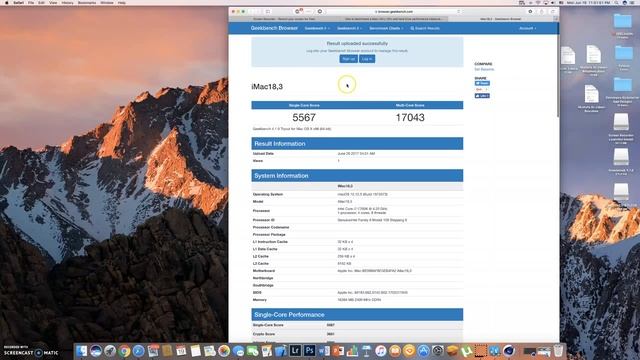640x360 pixels.
Task: Launch Lightroom from the Dock
Action: (295, 351)
